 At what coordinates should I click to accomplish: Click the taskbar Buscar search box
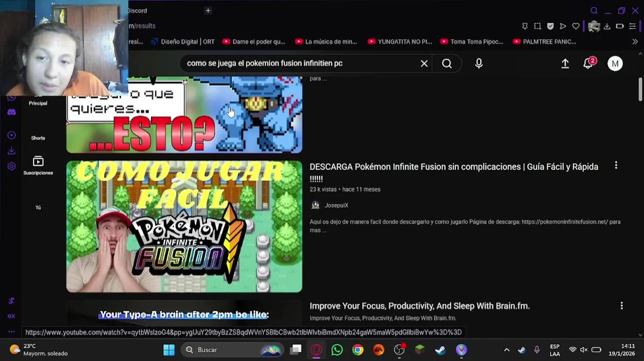[232, 349]
